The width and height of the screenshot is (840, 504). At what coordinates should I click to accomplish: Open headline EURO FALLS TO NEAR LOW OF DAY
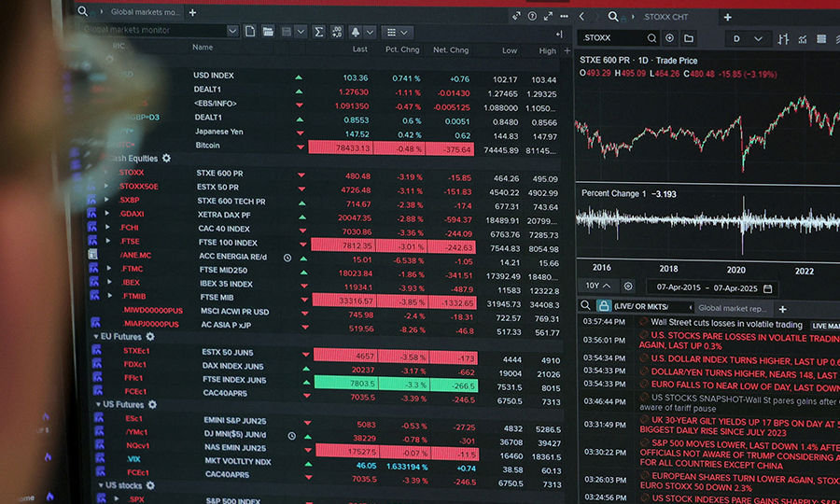(x=745, y=386)
